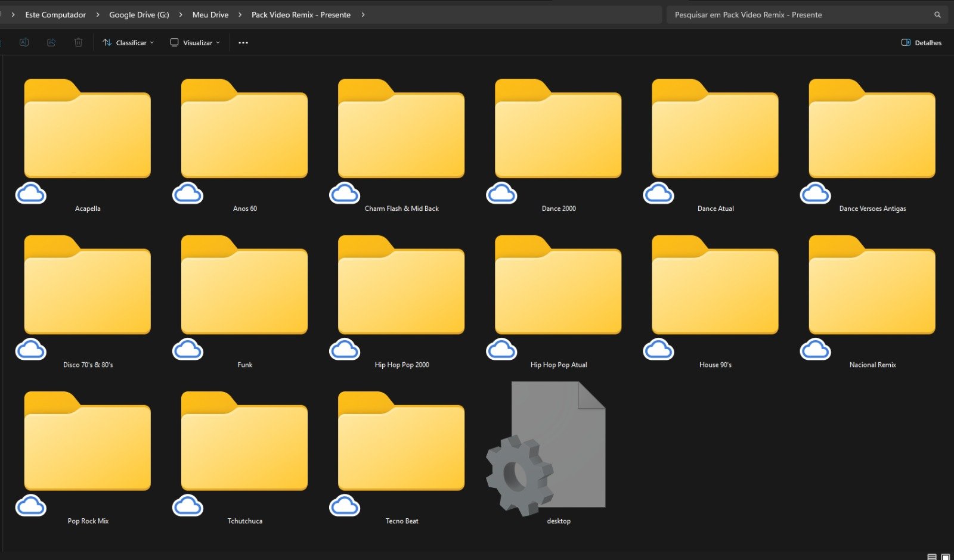Open the Visualizar dropdown
The image size is (954, 560).
pos(194,42)
